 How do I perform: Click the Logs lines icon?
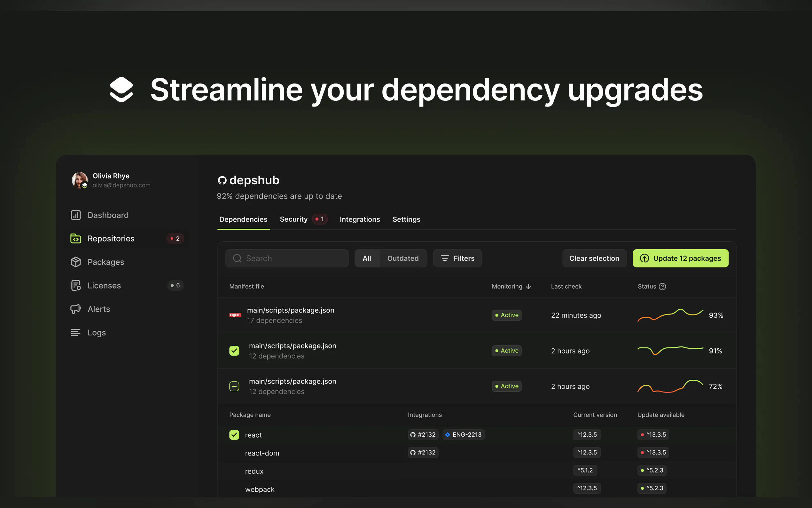(75, 333)
